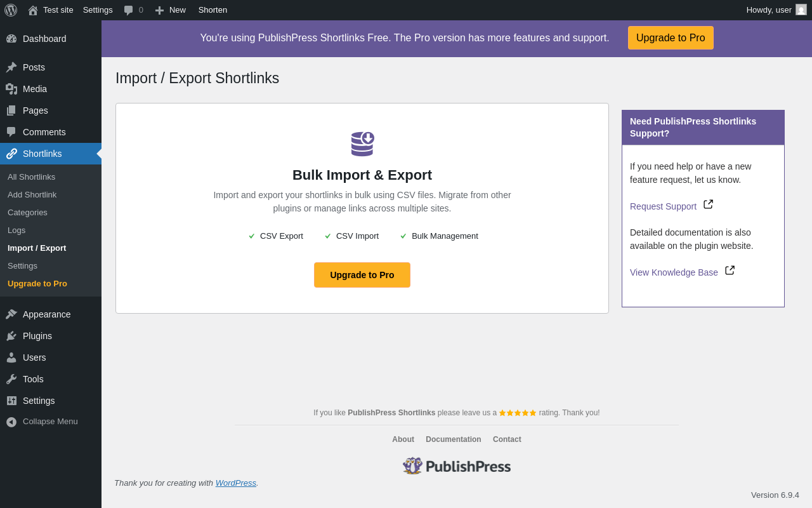Image resolution: width=812 pixels, height=508 pixels.
Task: Click the Dashboard gauge icon
Action: (11, 39)
